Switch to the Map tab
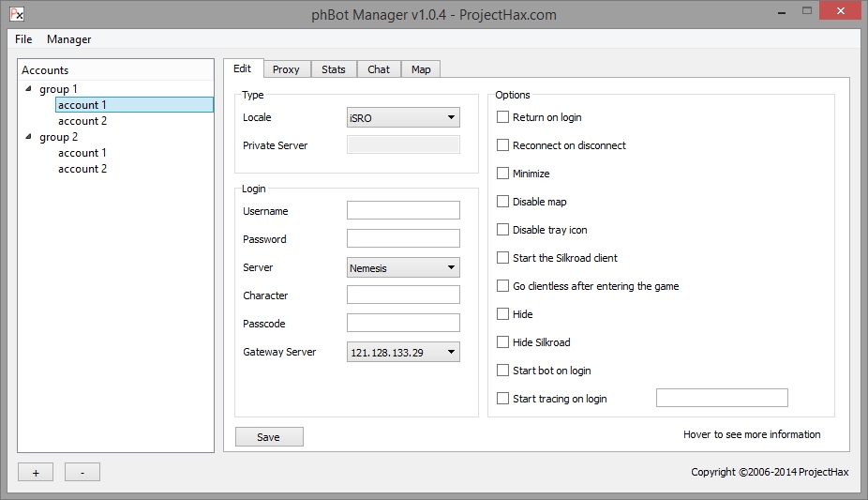The width and height of the screenshot is (868, 500). (421, 69)
